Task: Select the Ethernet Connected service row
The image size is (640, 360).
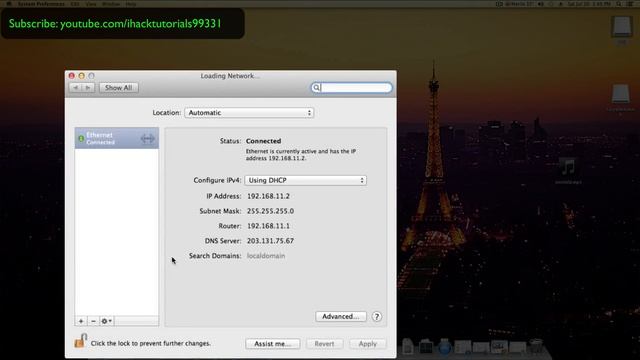Action: pyautogui.click(x=117, y=138)
